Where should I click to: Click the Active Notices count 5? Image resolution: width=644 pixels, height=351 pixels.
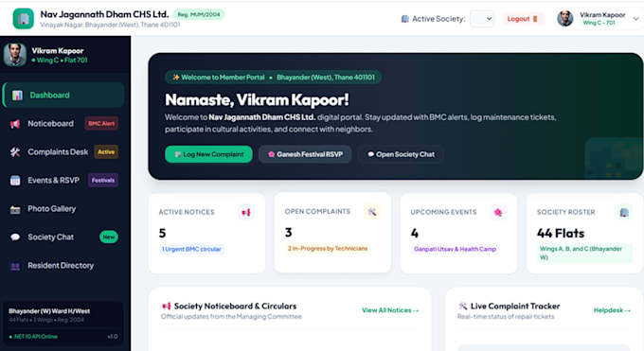pos(162,233)
